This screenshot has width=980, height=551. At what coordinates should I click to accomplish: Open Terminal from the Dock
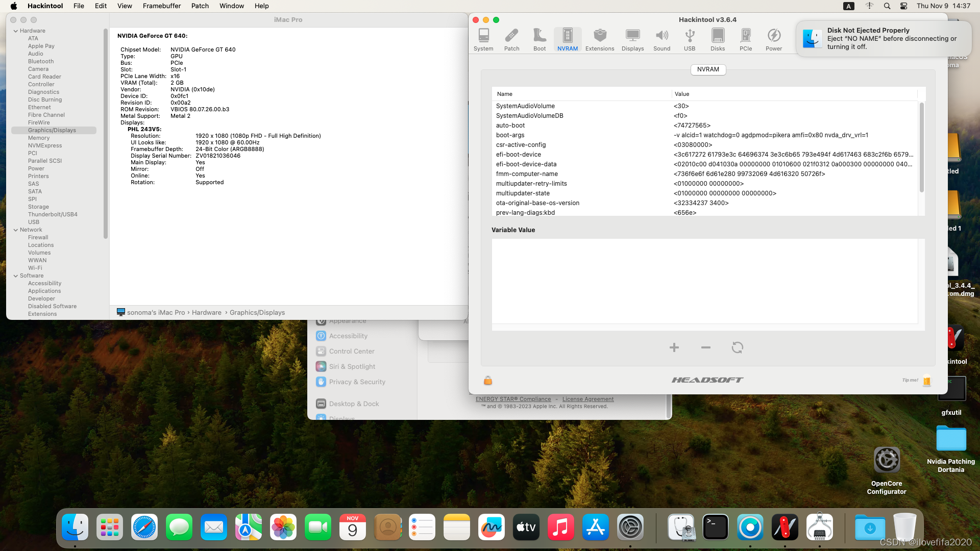[x=715, y=528]
